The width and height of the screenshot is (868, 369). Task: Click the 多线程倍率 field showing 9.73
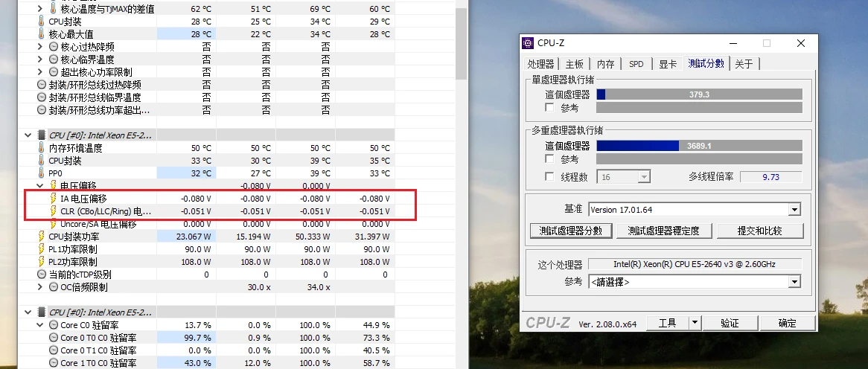pyautogui.click(x=771, y=176)
